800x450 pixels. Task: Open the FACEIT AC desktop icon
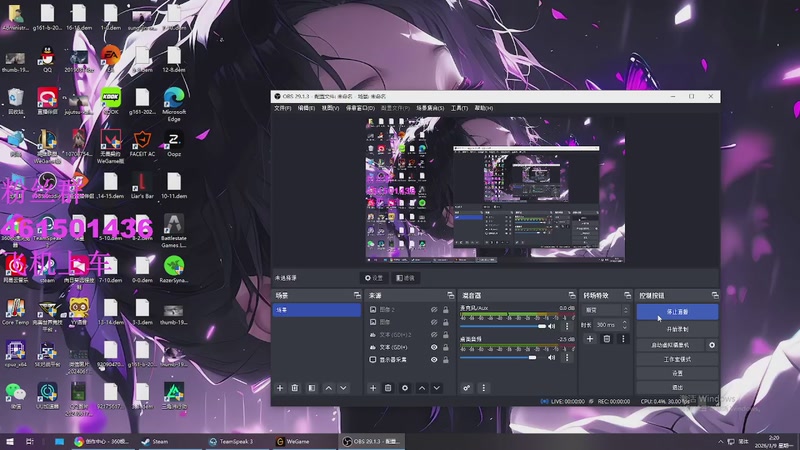coord(142,143)
